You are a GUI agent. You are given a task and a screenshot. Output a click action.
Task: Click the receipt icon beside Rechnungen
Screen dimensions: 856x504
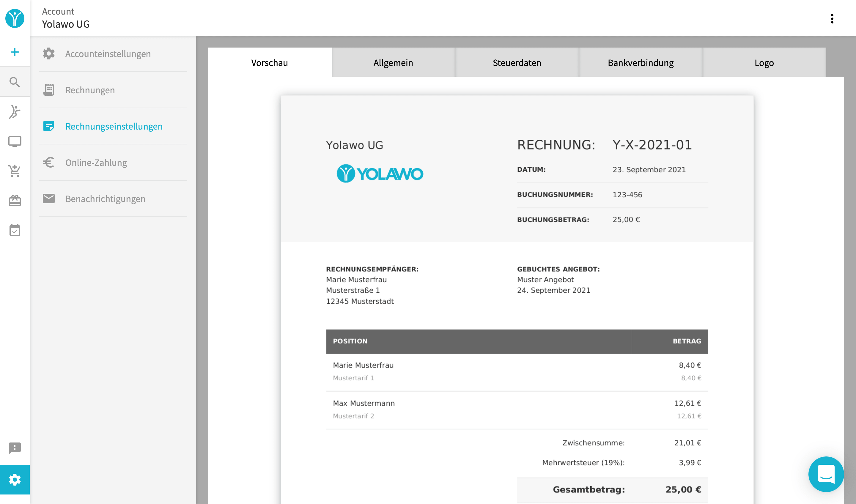click(x=48, y=90)
